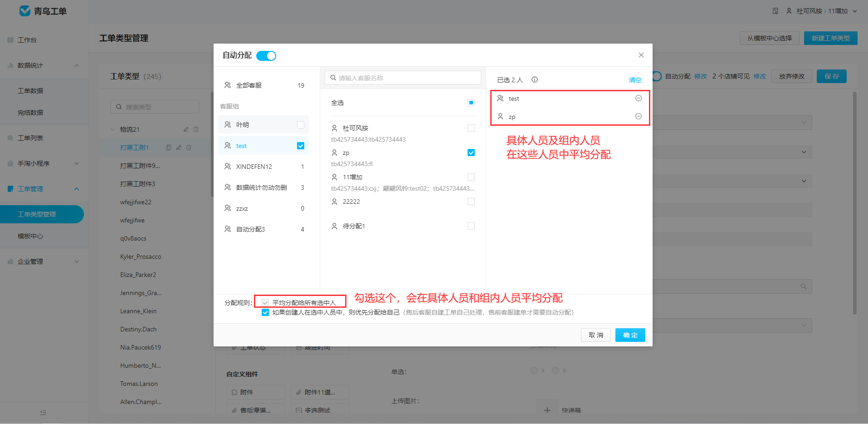Click the main page vertical scrollbar
The width and height of the screenshot is (868, 424).
point(855,203)
